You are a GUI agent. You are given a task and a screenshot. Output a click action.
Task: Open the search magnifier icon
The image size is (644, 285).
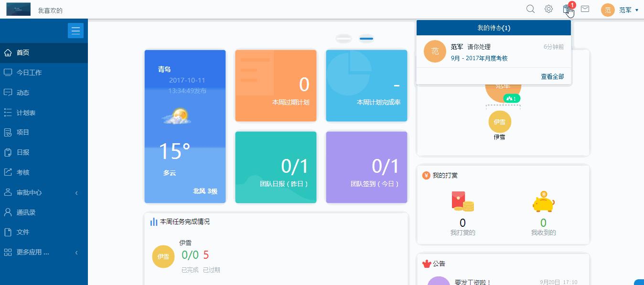[x=530, y=9]
